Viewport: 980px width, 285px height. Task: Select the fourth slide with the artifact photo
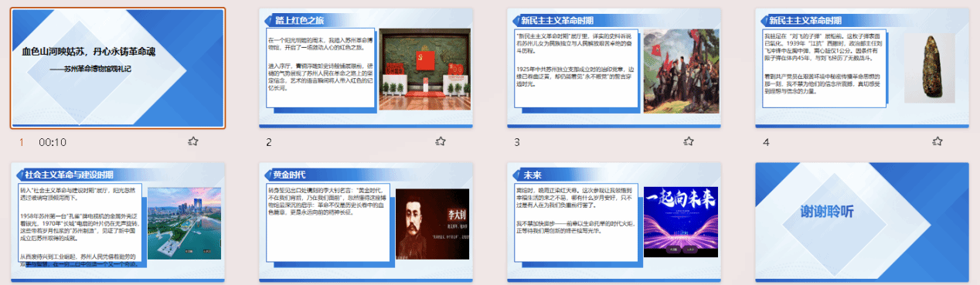863,68
